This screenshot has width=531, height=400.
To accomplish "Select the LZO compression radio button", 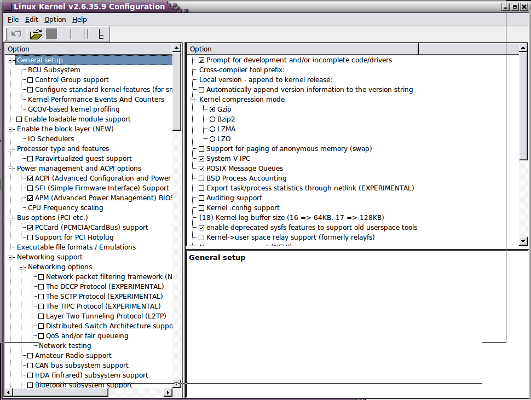I will tap(212, 139).
